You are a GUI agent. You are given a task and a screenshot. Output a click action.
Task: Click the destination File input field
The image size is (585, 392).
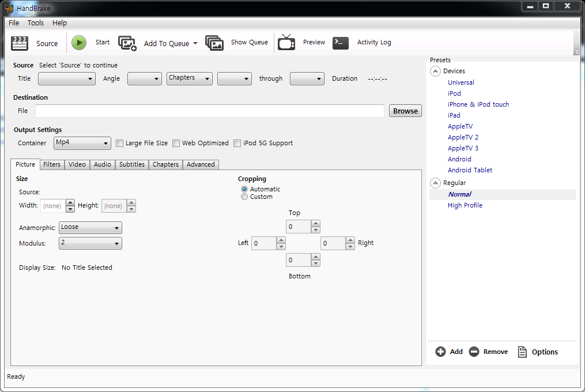[x=210, y=111]
